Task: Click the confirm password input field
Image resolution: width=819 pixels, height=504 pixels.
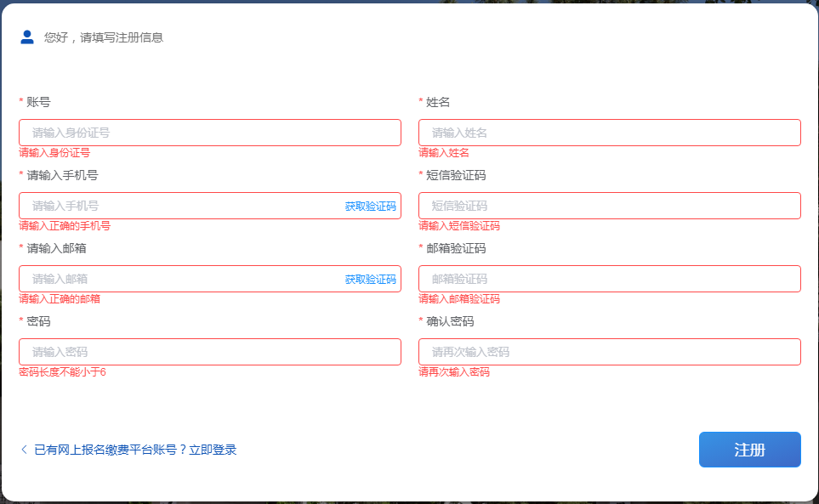Action: tap(609, 352)
